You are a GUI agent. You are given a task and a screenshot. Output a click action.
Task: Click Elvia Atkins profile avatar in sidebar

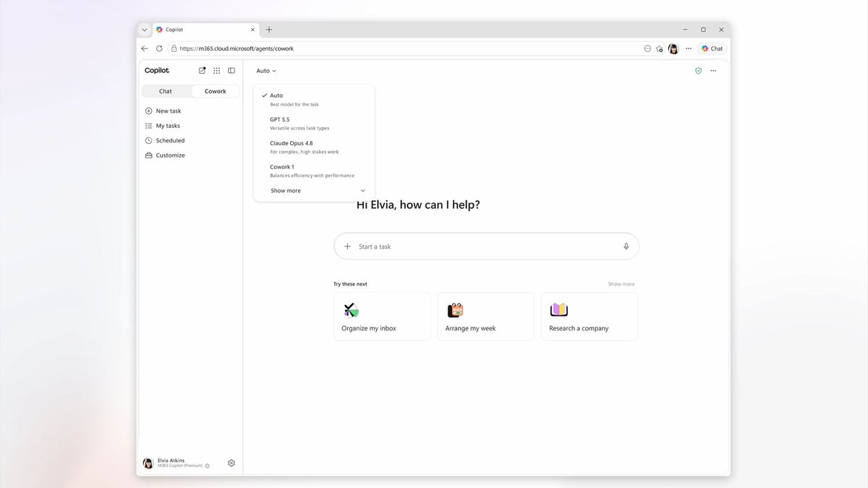click(x=148, y=463)
